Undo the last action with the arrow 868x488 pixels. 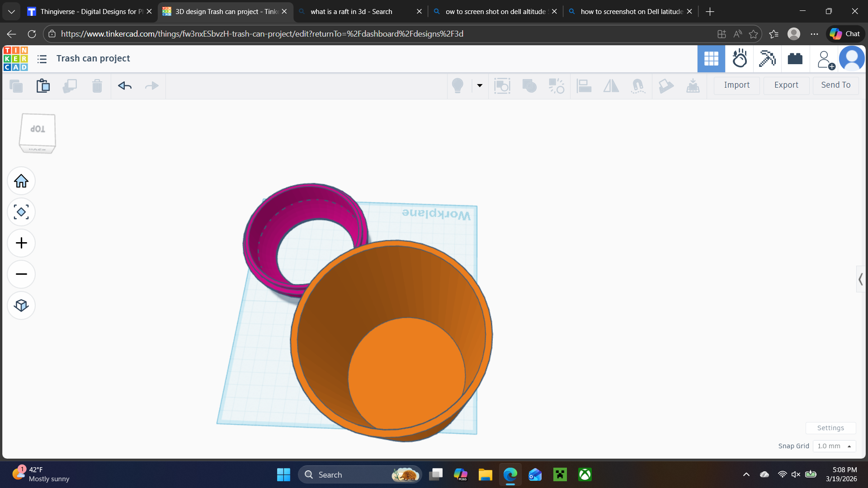[x=125, y=85]
